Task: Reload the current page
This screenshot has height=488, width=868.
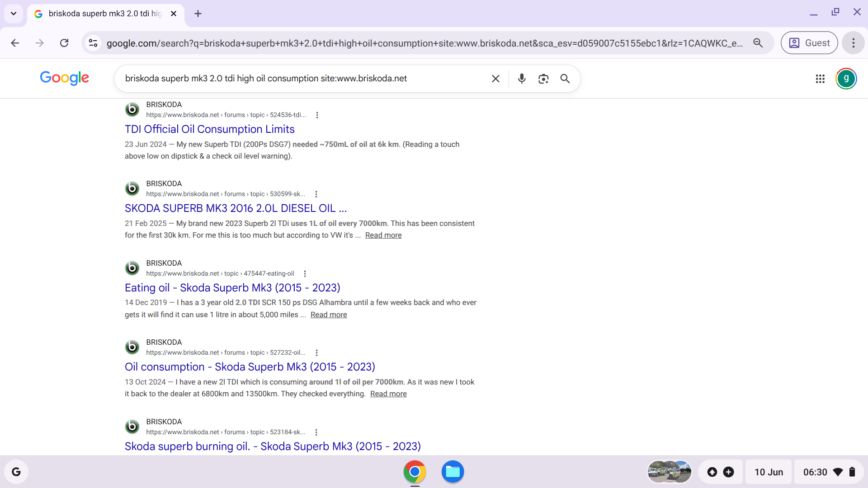Action: [x=64, y=43]
